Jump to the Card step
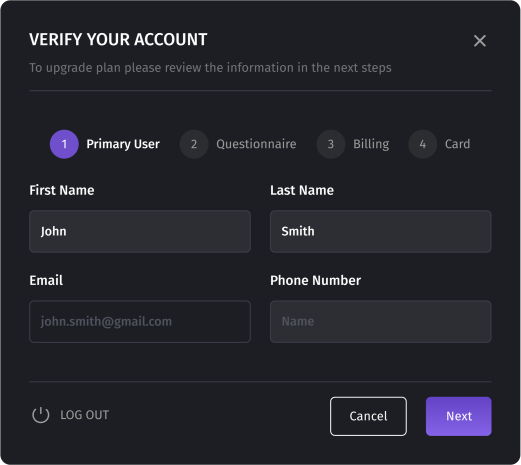The height and width of the screenshot is (465, 521). point(457,144)
